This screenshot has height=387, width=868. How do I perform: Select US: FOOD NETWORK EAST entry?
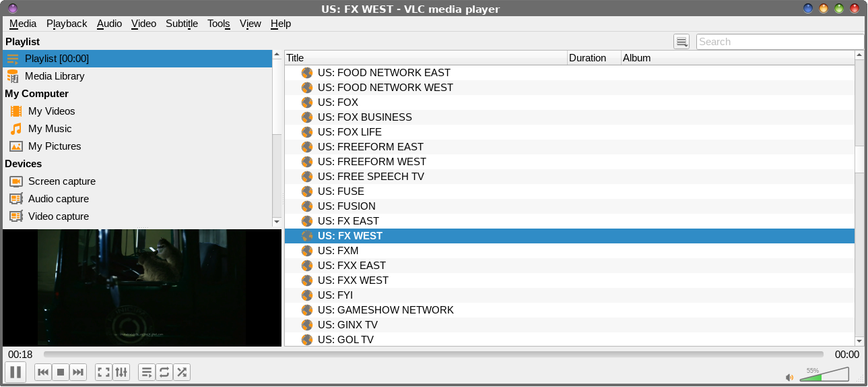click(570, 73)
